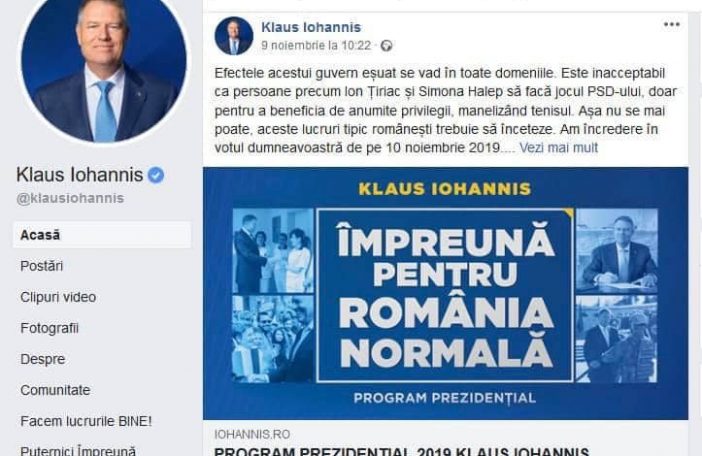
Task: Open the post options three-dot menu
Action: pyautogui.click(x=672, y=25)
